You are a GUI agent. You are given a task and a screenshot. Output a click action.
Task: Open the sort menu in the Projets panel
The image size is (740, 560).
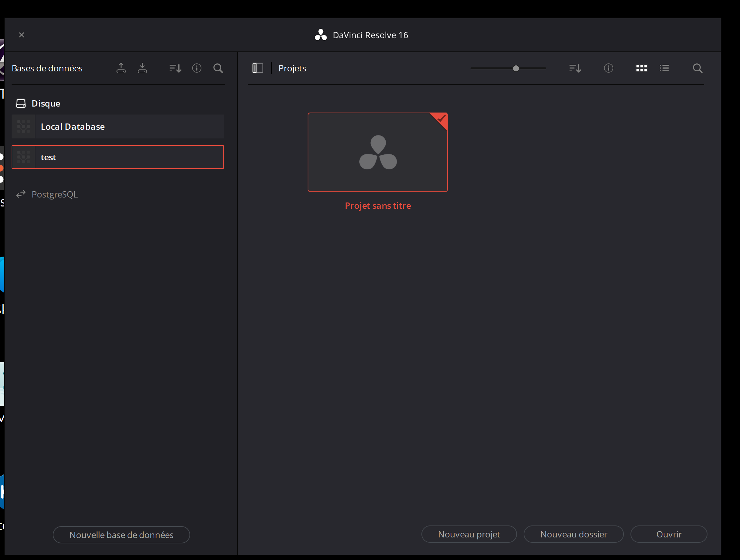click(x=575, y=68)
